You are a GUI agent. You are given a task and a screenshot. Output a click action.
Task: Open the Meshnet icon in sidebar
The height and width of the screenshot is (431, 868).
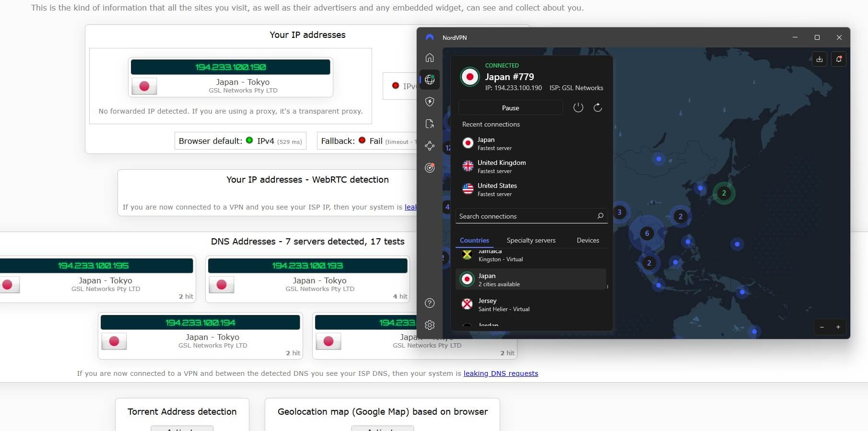(430, 146)
